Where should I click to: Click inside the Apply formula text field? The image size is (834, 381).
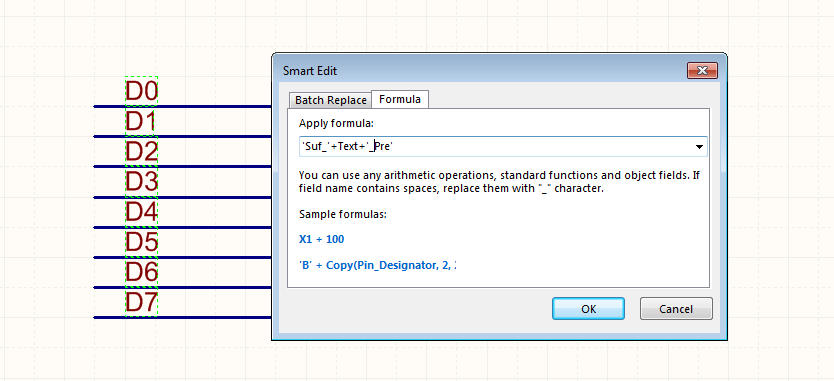click(496, 147)
